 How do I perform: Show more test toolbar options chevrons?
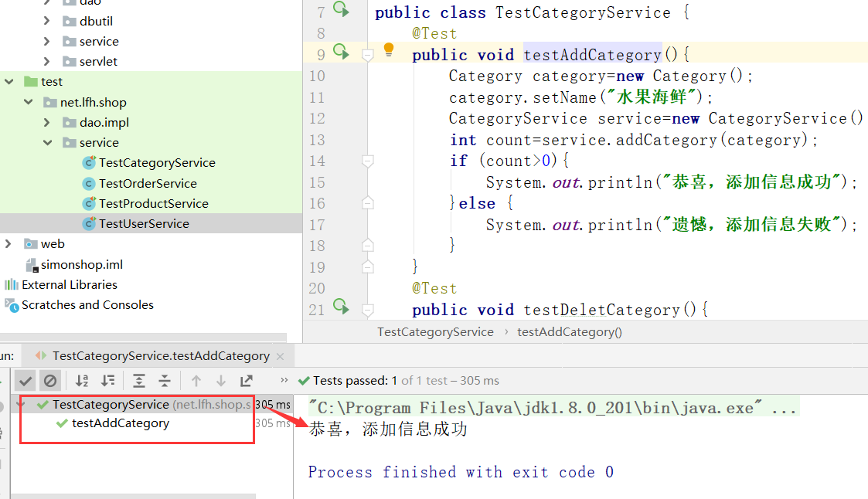284,380
